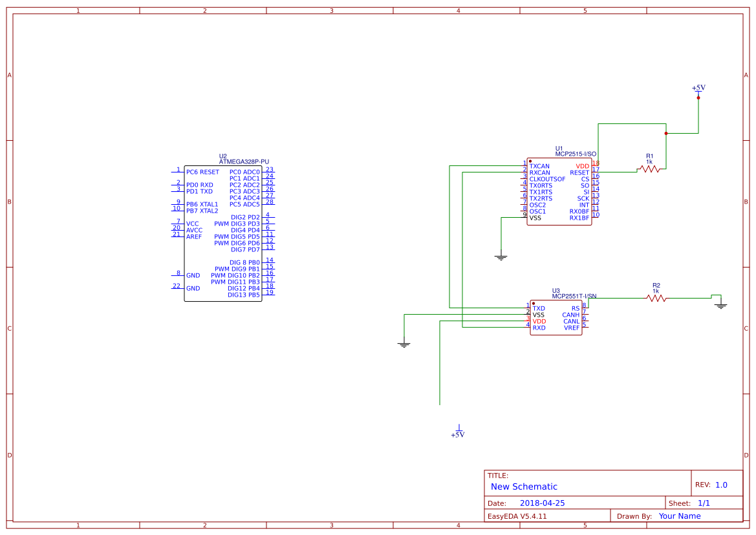Click the MCP2515-I/SO part name
Image resolution: width=756 pixels, height=535 pixels.
[576, 154]
